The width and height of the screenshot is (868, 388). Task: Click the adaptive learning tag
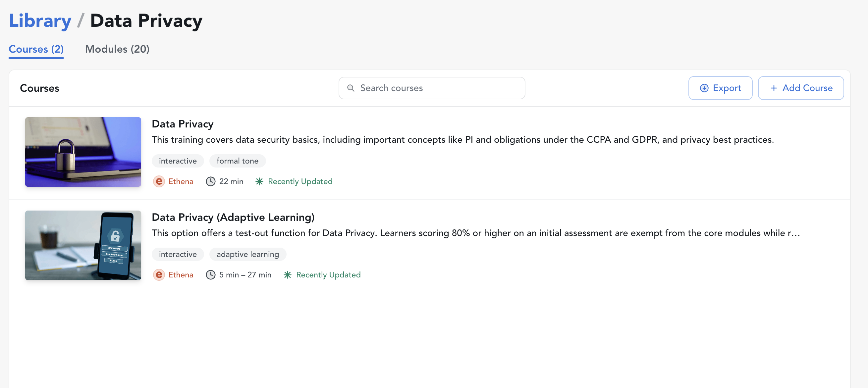[248, 254]
